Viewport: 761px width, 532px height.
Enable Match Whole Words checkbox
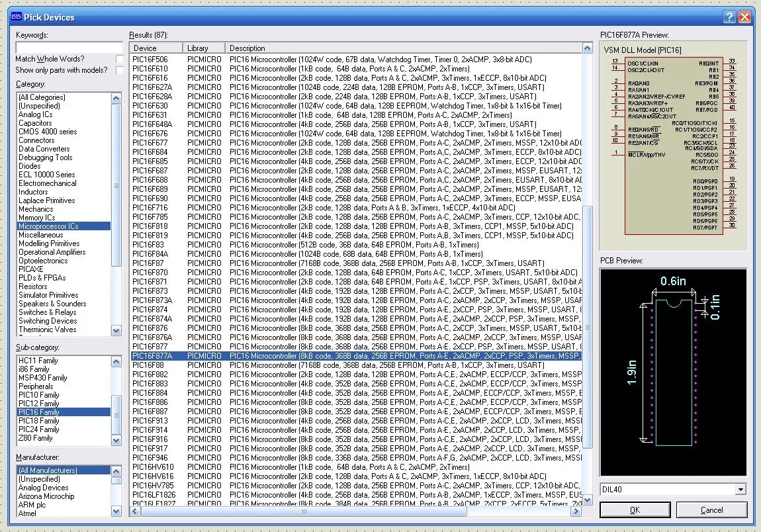click(119, 59)
